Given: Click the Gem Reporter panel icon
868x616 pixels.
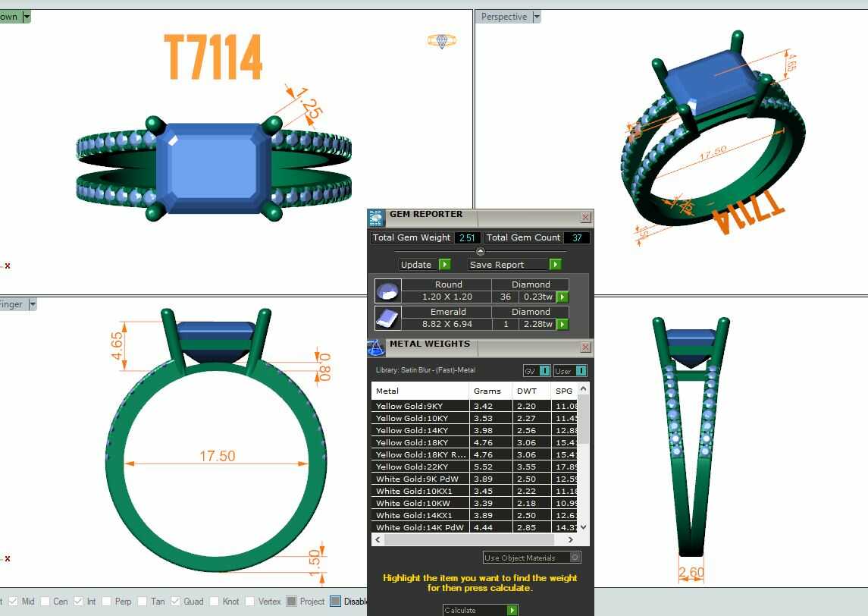Looking at the screenshot, I should (x=377, y=218).
